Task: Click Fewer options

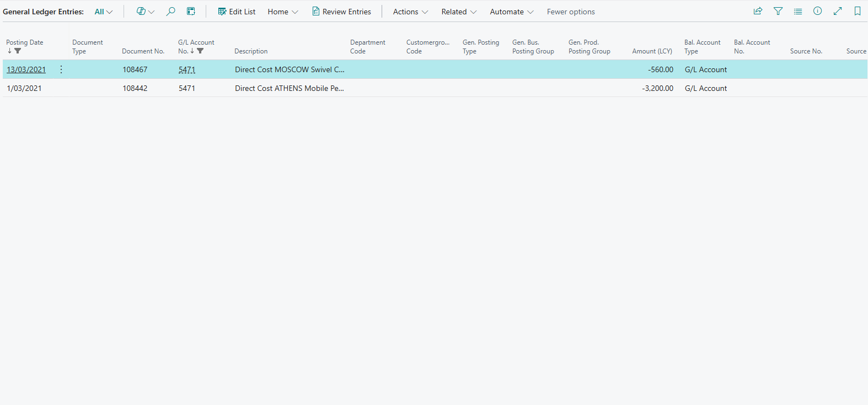Action: click(571, 12)
